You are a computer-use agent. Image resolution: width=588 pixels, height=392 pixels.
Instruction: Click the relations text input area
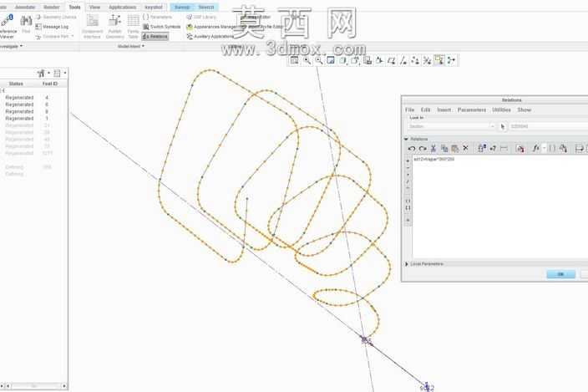pyautogui.click(x=500, y=206)
